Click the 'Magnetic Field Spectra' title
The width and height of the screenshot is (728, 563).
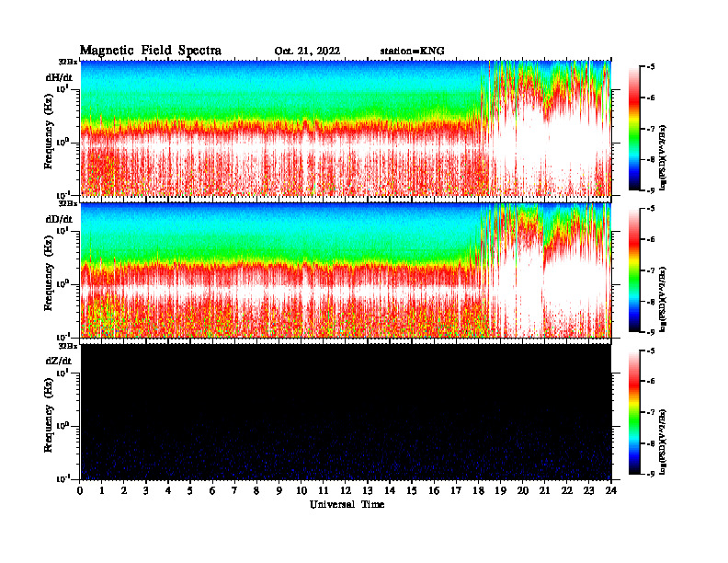click(x=151, y=51)
